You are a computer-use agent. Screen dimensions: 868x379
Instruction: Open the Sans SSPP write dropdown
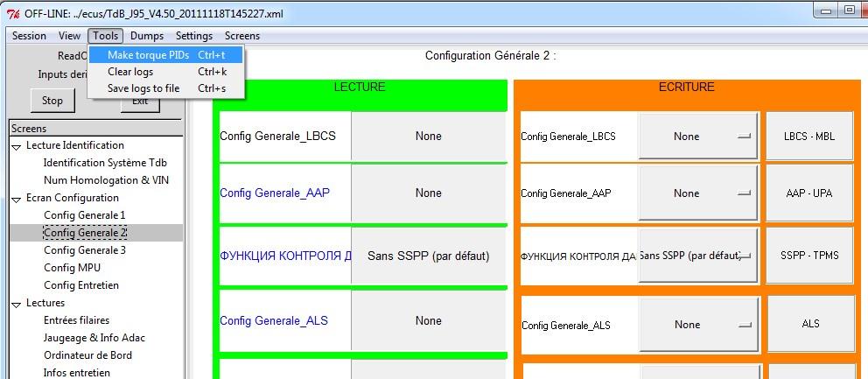point(697,256)
